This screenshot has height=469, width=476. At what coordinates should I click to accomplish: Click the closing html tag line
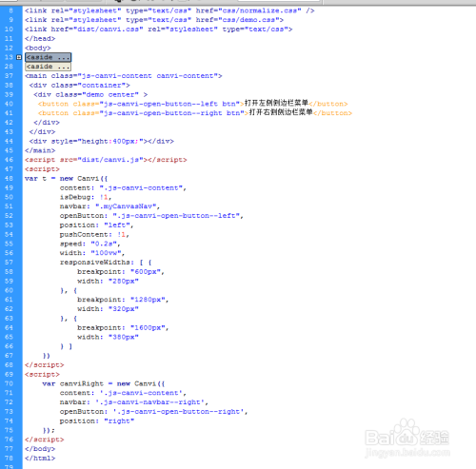[x=40, y=459]
